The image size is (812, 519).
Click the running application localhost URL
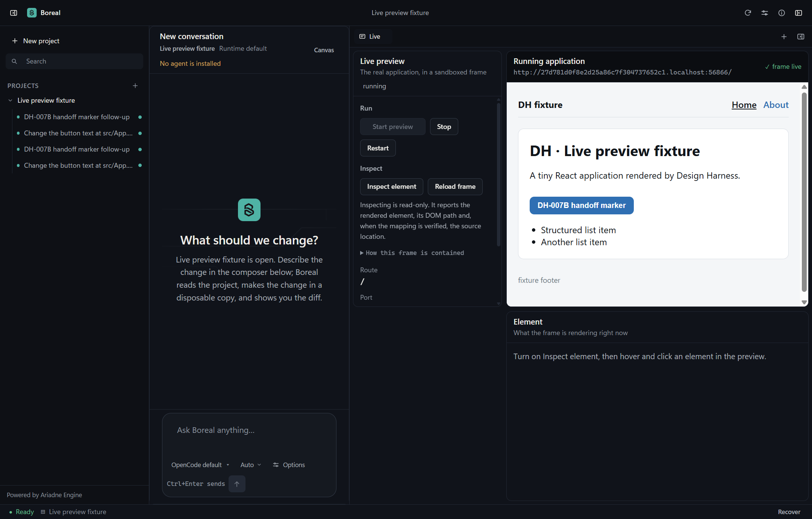(623, 72)
